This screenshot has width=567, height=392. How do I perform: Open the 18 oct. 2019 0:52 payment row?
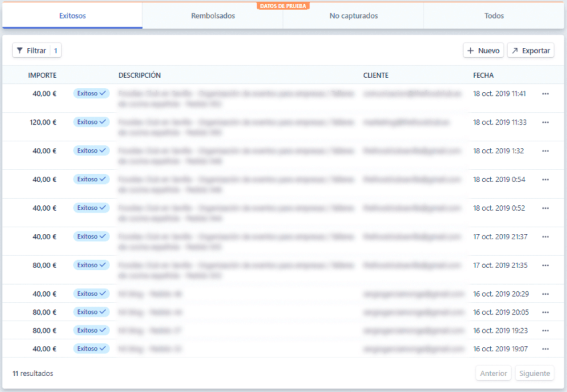[x=267, y=208]
